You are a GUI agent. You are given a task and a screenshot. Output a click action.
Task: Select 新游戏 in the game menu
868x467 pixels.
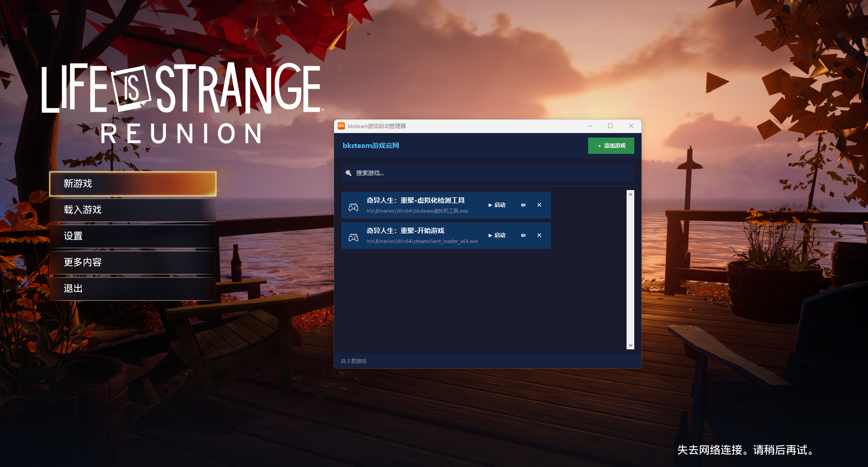point(133,184)
